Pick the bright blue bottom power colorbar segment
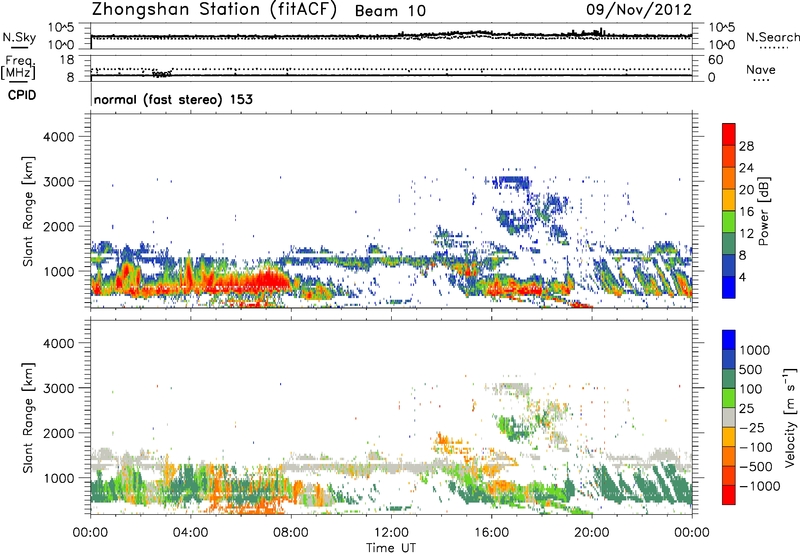The image size is (800, 554). click(729, 287)
